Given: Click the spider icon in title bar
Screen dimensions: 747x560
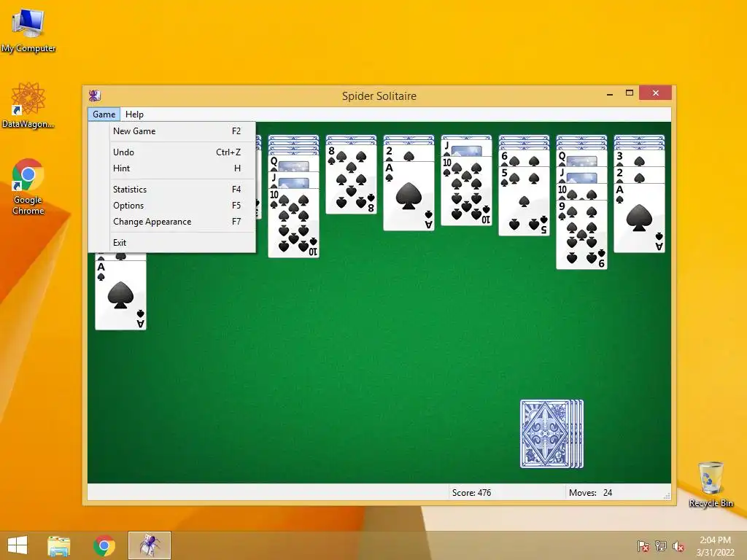Looking at the screenshot, I should (x=94, y=96).
